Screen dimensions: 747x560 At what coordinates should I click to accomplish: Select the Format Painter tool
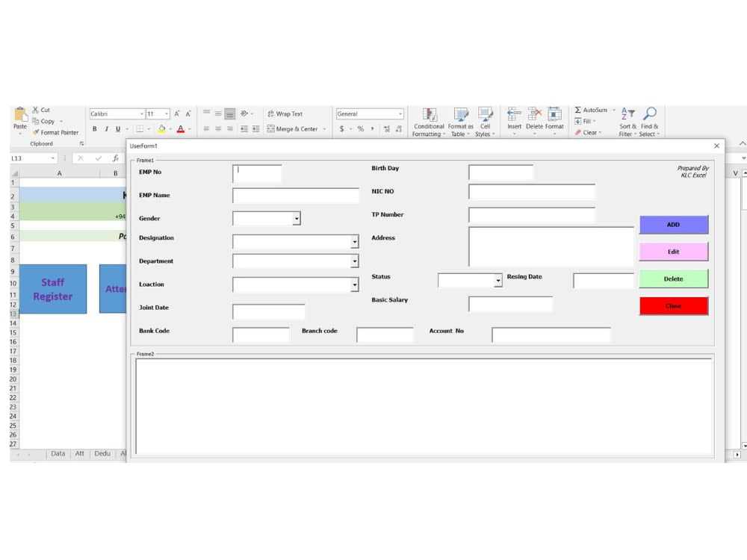pyautogui.click(x=56, y=132)
